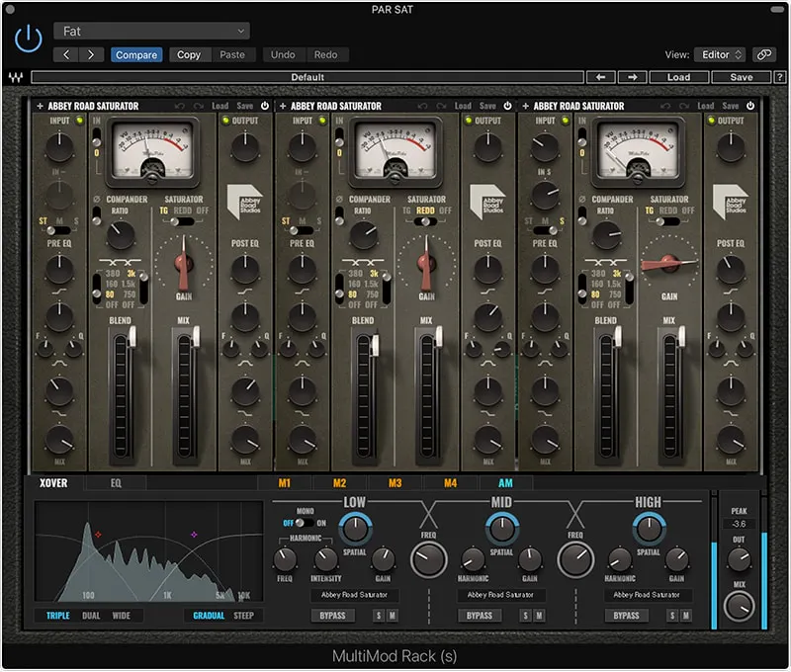Click the Save button in Waves toolbar

[741, 77]
